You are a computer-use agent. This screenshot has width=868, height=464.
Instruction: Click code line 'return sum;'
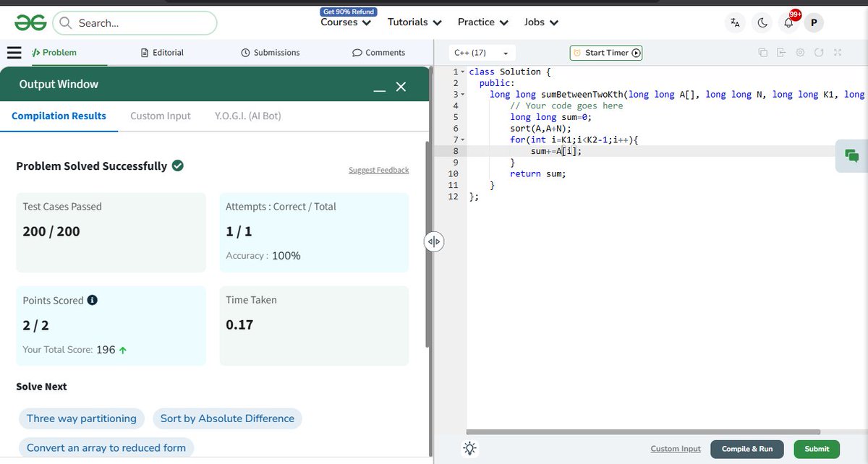click(x=537, y=174)
